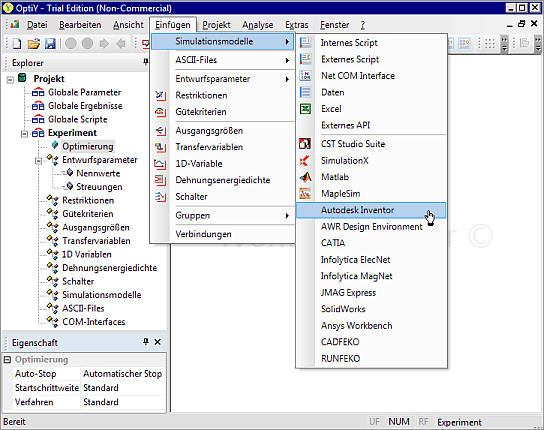
Task: Click the Restriktionen menu icon
Action: (160, 95)
